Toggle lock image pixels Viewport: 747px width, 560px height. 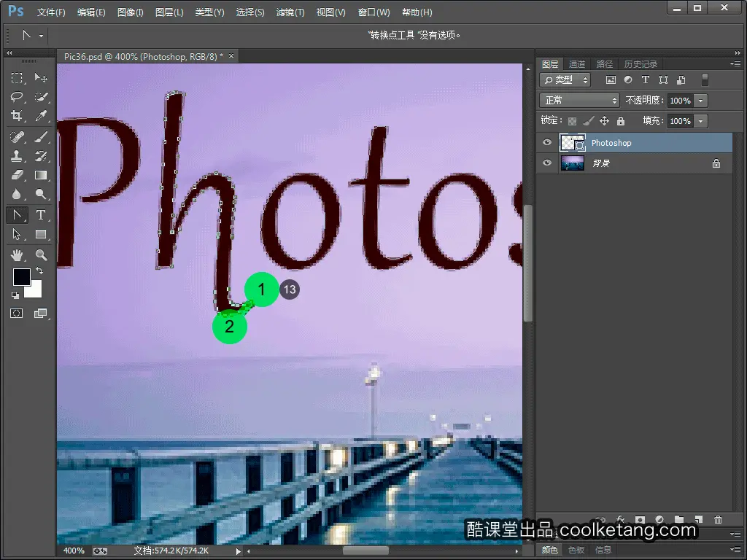pos(589,121)
